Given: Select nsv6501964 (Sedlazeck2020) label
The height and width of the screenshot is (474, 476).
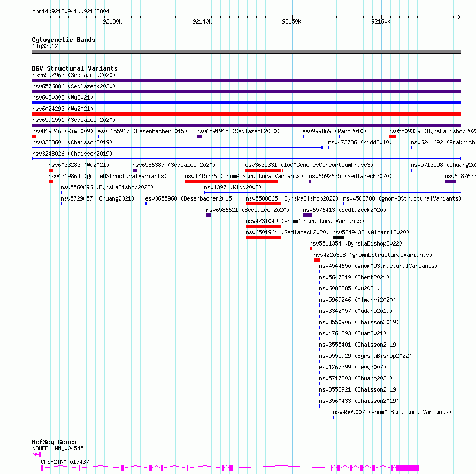Looking at the screenshot, I should pyautogui.click(x=287, y=232).
